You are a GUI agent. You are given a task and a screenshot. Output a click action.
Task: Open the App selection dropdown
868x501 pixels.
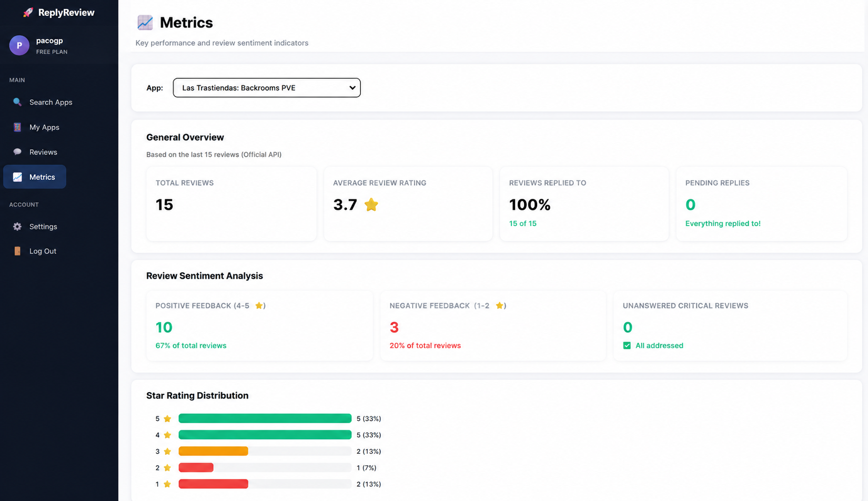point(267,88)
